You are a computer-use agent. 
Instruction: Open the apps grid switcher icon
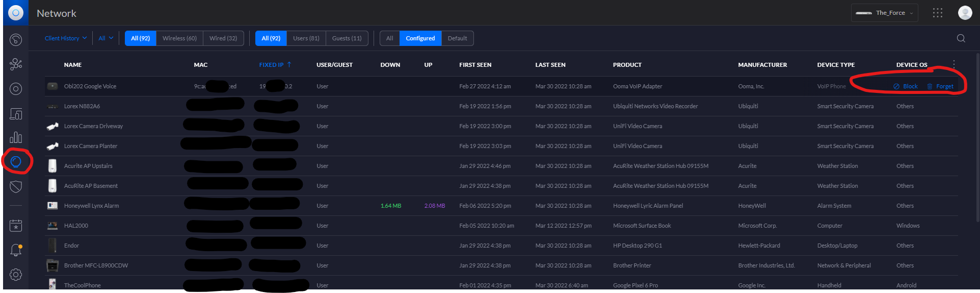click(x=937, y=13)
